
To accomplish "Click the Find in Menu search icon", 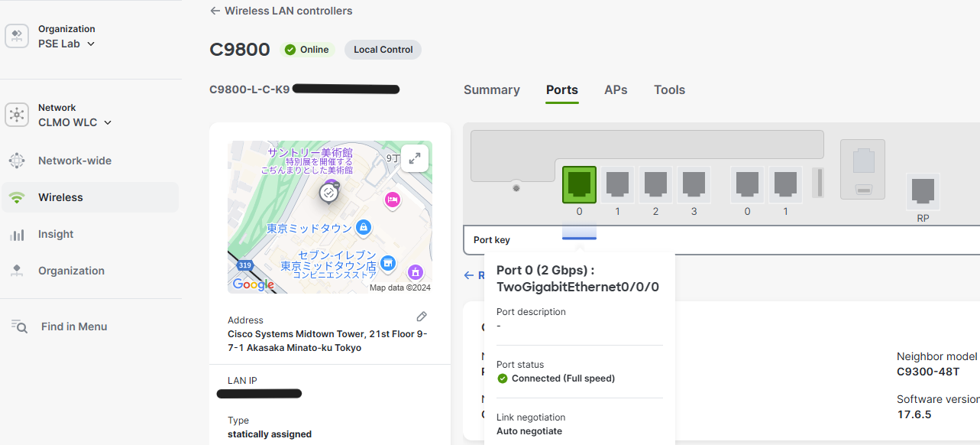I will [x=19, y=326].
